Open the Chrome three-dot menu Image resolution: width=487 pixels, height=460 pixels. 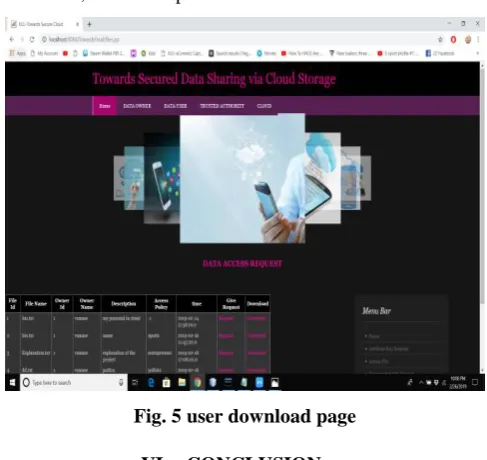(x=478, y=40)
